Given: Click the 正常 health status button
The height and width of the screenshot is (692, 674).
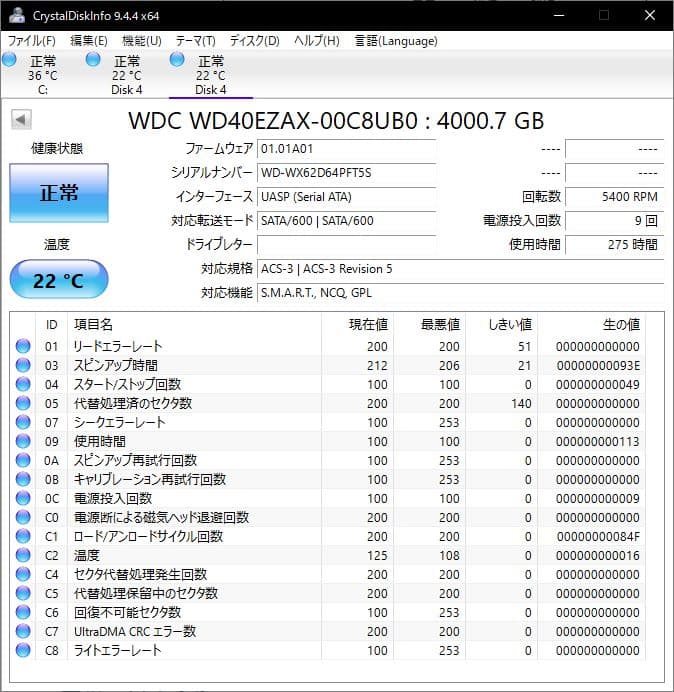Looking at the screenshot, I should 59,193.
